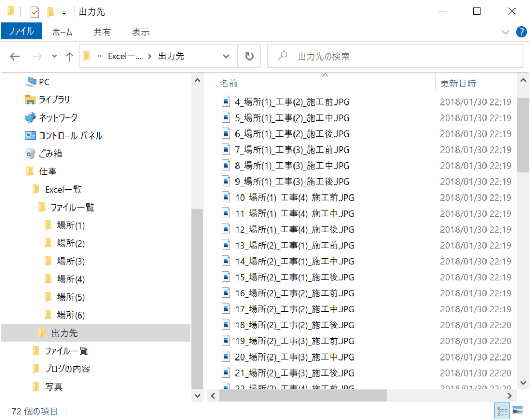Image resolution: width=530 pixels, height=420 pixels.
Task: Open the Quick Access Toolbar dropdown arrow
Action: pos(64,12)
